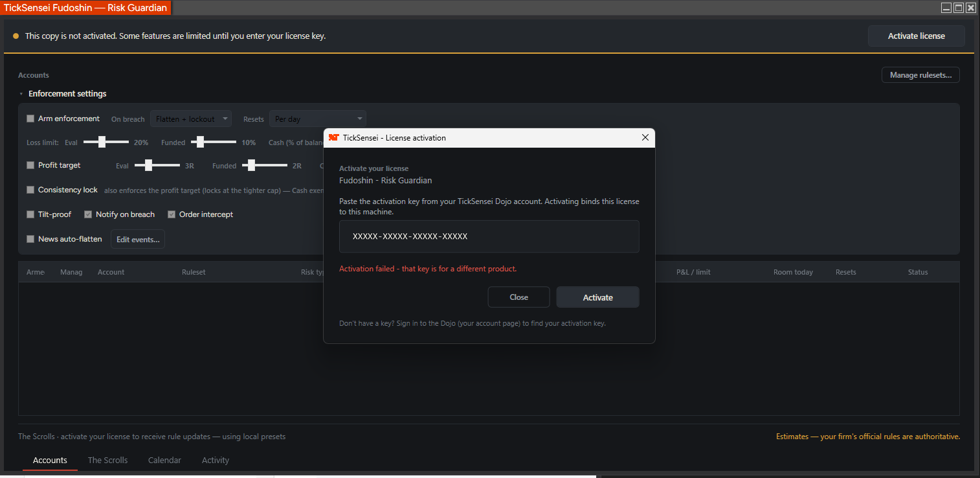
Task: Click the Status column header
Action: click(x=918, y=272)
